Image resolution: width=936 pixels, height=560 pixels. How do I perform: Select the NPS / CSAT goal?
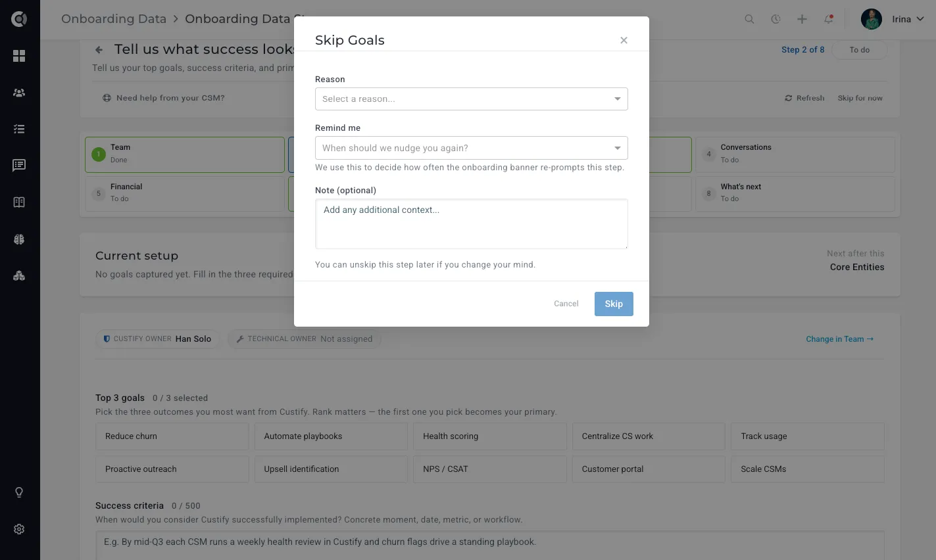coord(490,469)
